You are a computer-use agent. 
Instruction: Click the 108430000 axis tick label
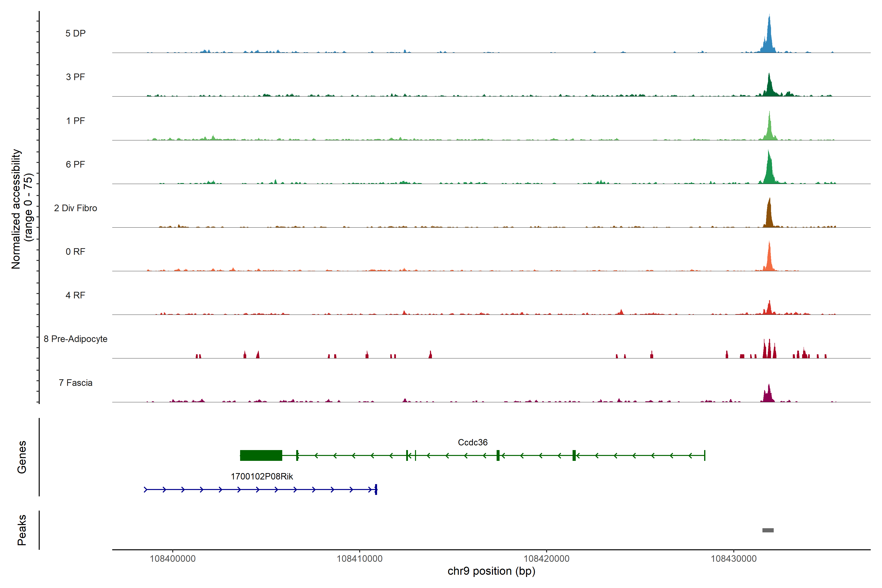click(734, 559)
